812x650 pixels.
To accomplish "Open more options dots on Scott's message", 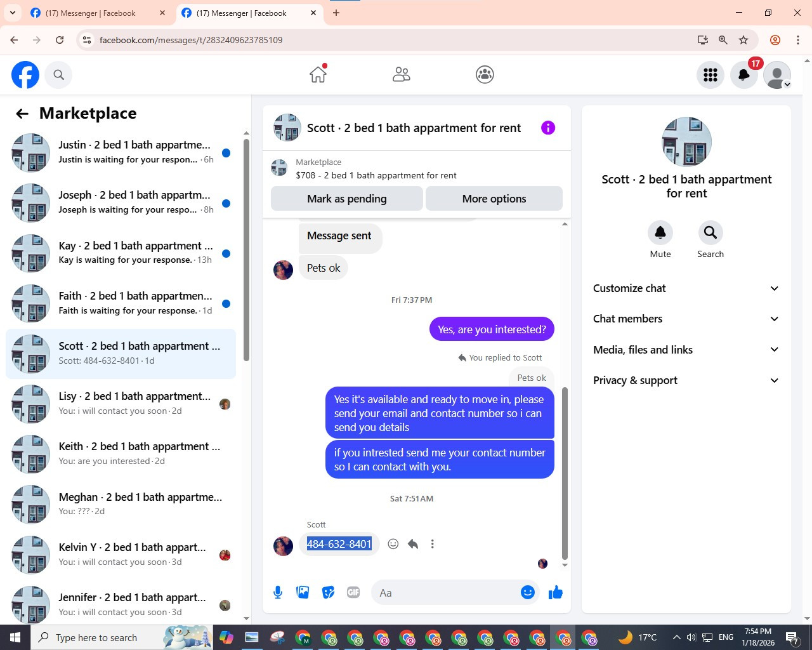I will click(x=433, y=544).
